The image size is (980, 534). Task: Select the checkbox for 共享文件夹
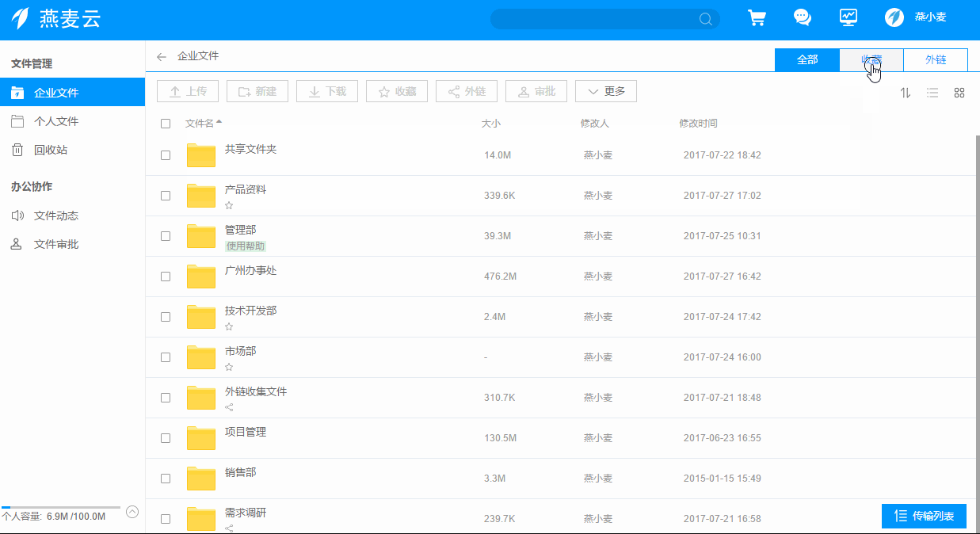(x=165, y=155)
